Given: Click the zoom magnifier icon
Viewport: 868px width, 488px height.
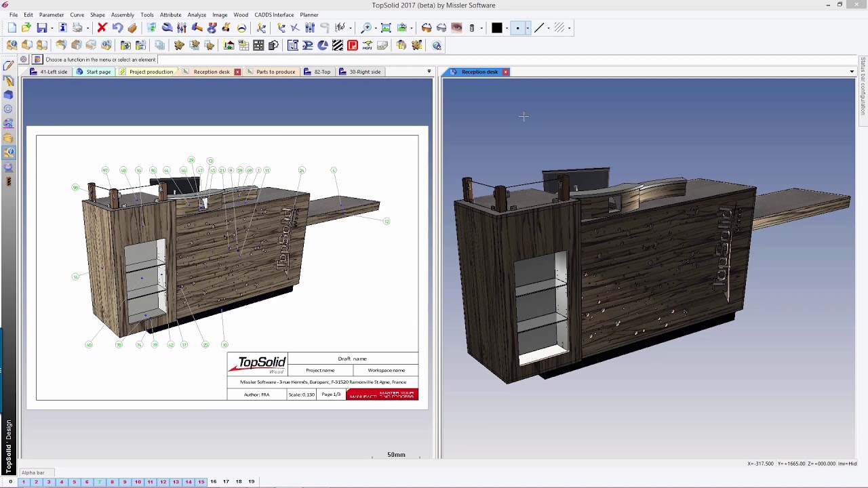Looking at the screenshot, I should tap(366, 28).
